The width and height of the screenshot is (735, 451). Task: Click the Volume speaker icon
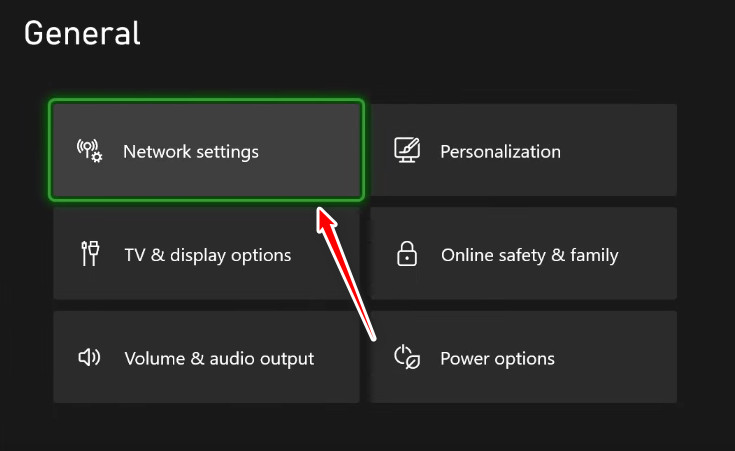click(x=90, y=358)
